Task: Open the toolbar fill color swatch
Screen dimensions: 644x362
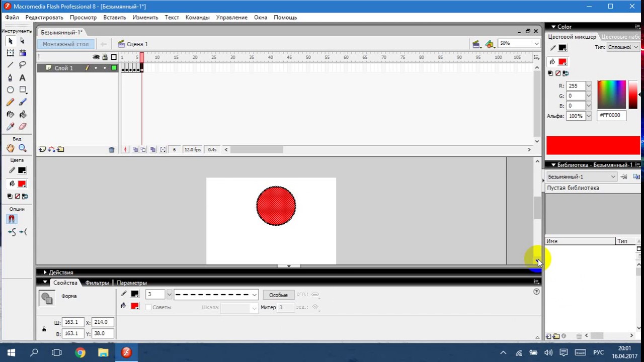Action: 22,184
